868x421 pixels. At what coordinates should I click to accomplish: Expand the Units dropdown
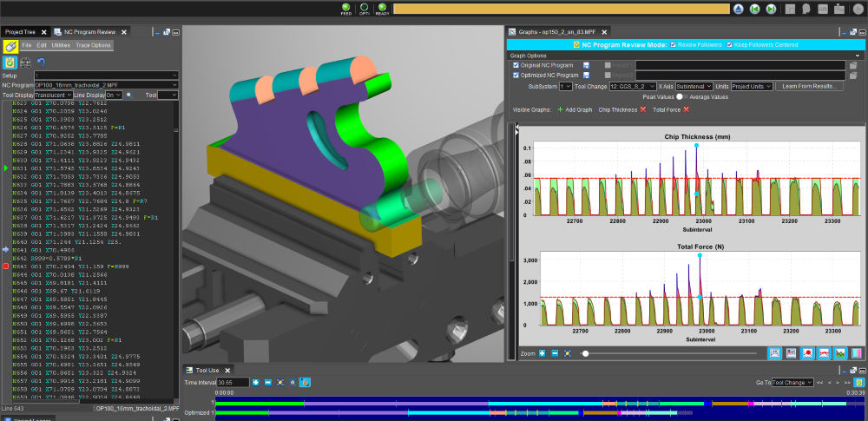752,87
